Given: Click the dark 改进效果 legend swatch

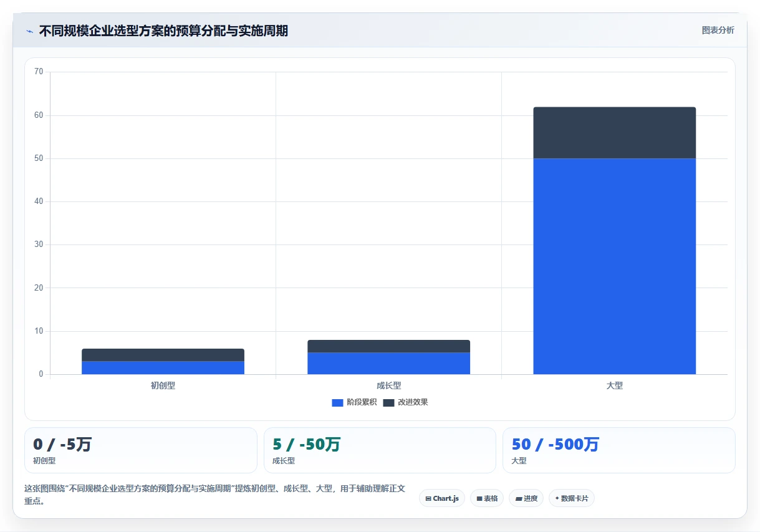Looking at the screenshot, I should [388, 402].
